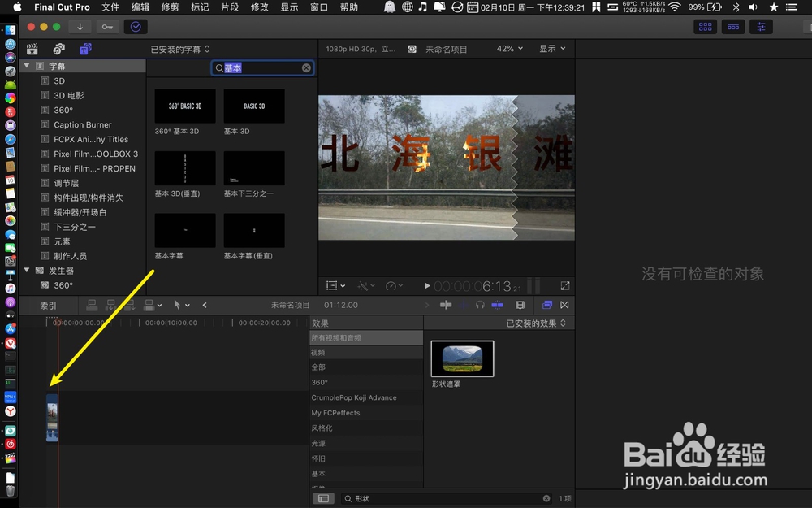Select 所有视频和音频 effects category
The height and width of the screenshot is (508, 812).
pyautogui.click(x=366, y=337)
